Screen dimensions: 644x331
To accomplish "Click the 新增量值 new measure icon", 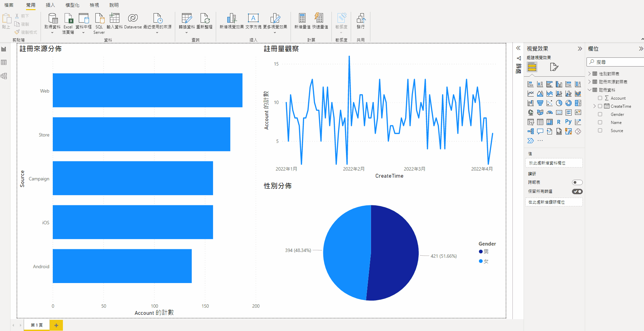I will click(302, 18).
